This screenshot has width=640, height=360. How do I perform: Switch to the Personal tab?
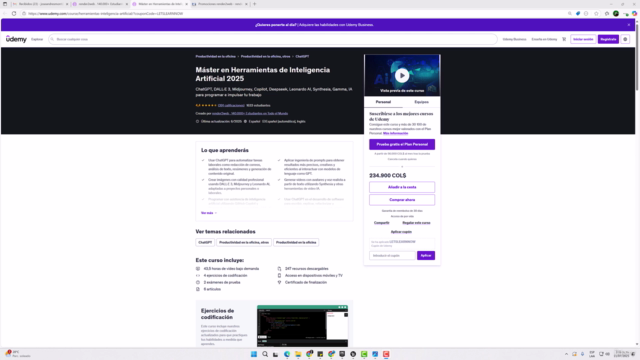pos(383,102)
